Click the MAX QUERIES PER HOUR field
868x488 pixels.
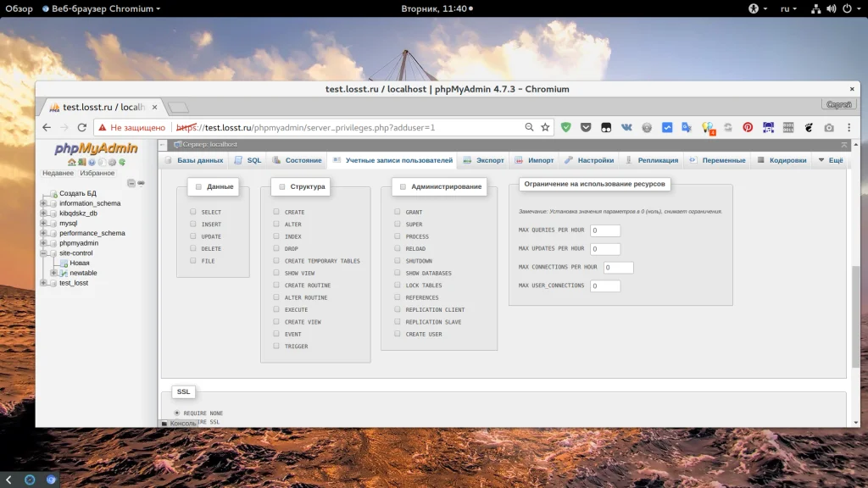tap(605, 230)
